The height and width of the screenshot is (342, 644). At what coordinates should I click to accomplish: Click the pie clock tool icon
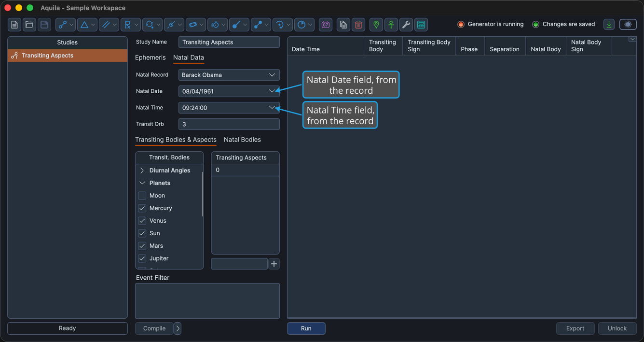[x=301, y=25]
